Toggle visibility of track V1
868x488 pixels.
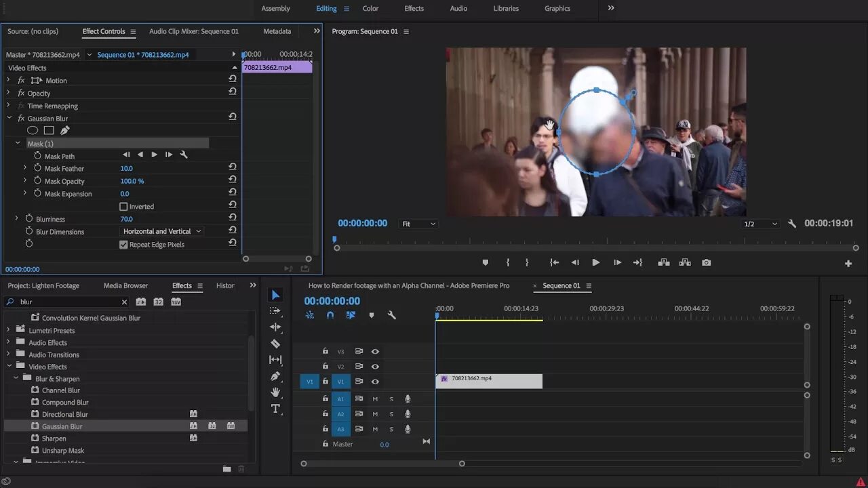[375, 382]
